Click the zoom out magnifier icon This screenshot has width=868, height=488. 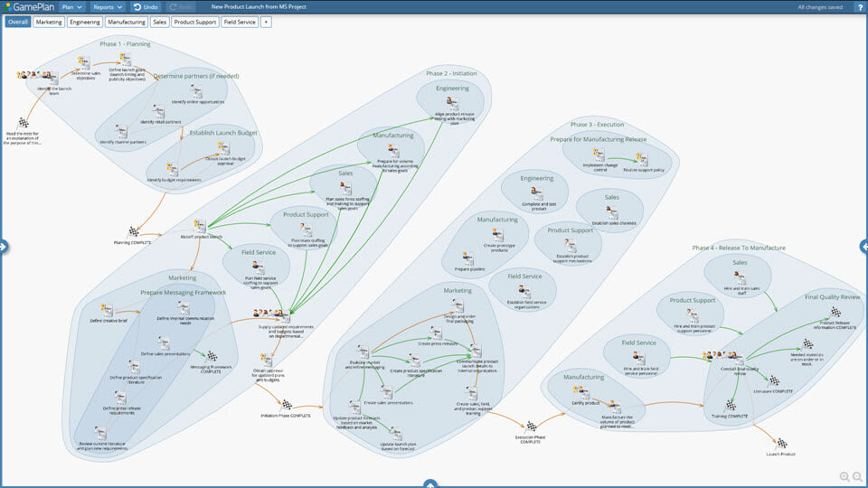tap(857, 476)
